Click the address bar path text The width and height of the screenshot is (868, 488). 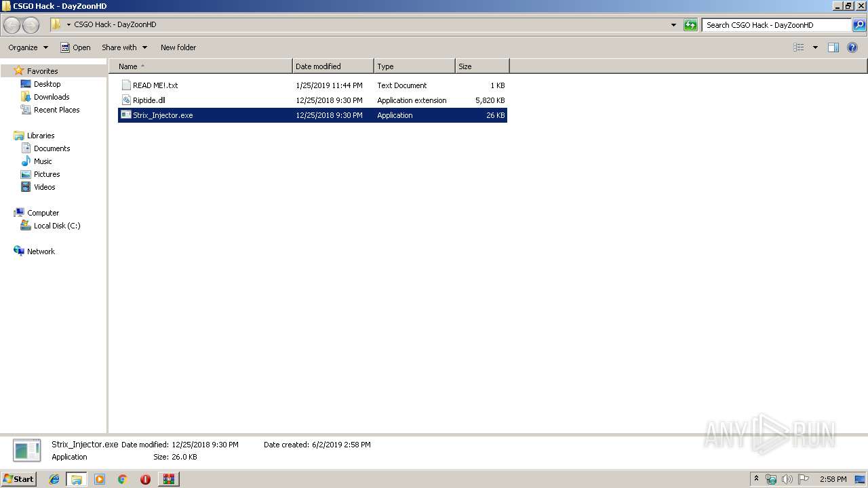point(115,24)
